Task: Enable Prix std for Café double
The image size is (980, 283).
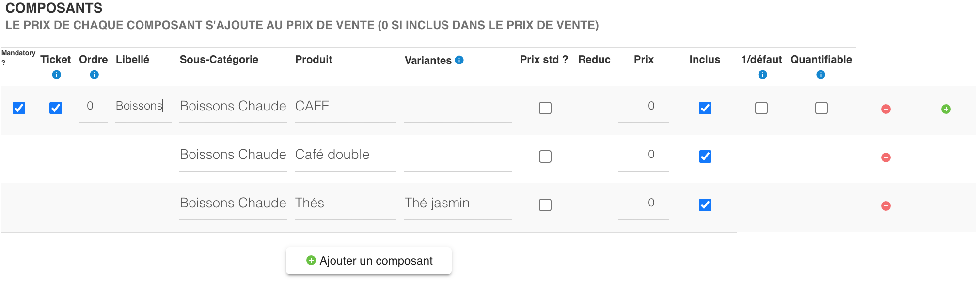Action: [545, 157]
